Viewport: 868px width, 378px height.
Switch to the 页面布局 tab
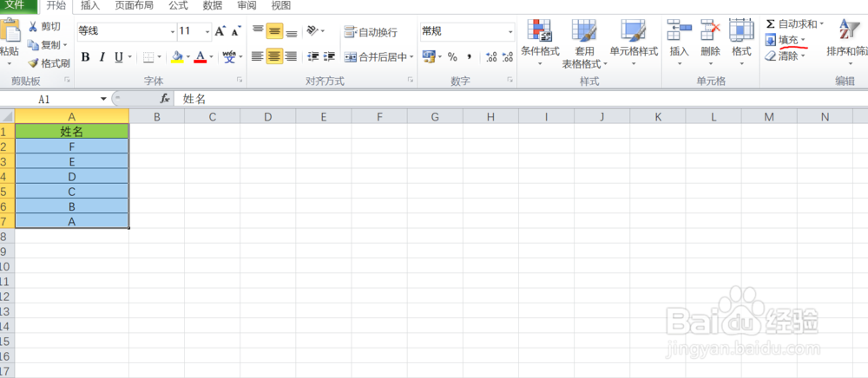pyautogui.click(x=134, y=6)
